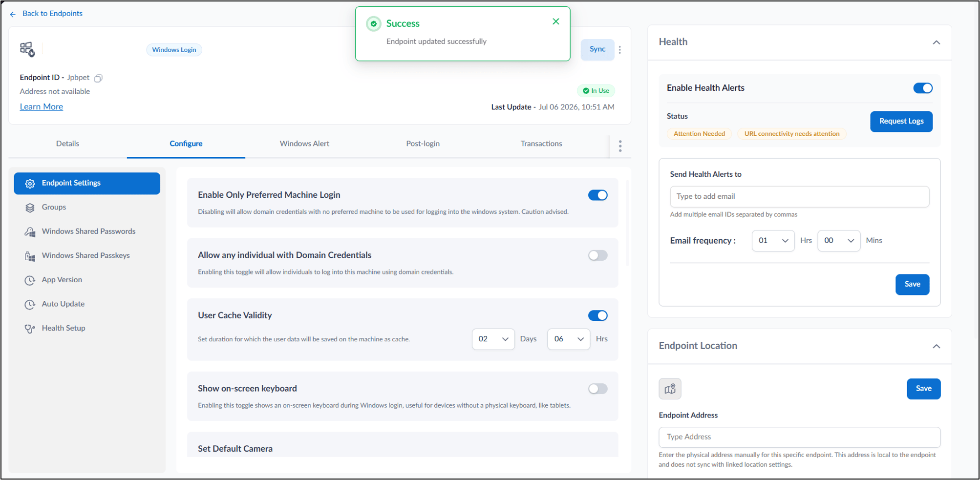Copy the Endpoint ID Jpbpet
980x480 pixels.
[x=98, y=78]
